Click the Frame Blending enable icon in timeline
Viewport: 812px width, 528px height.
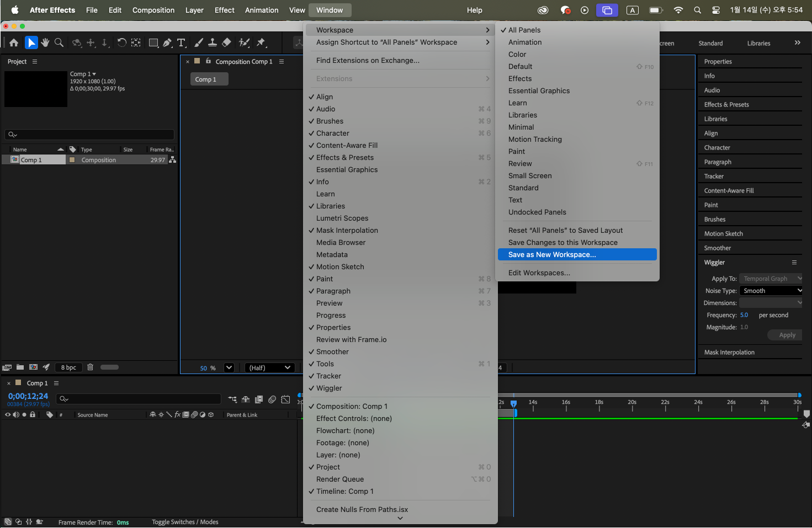click(x=259, y=399)
